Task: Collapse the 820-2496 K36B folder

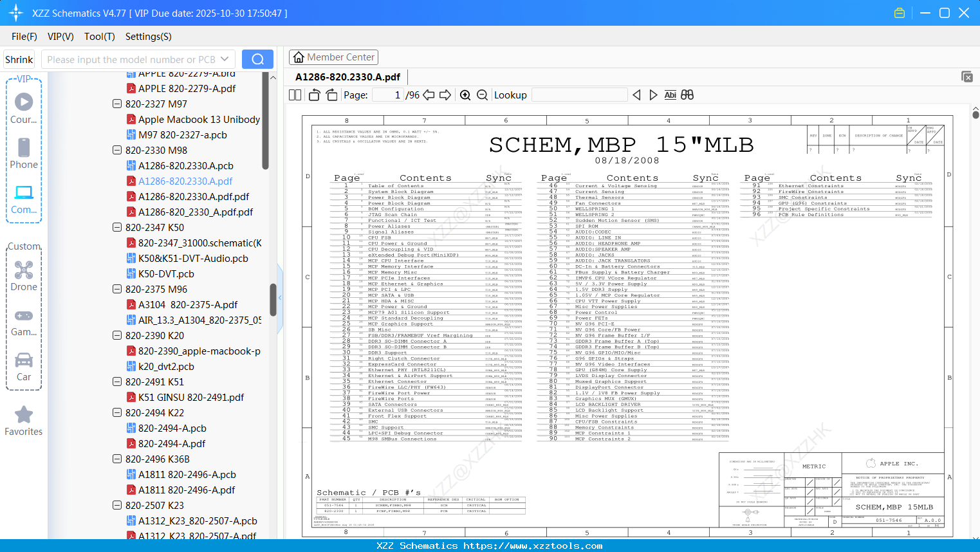Action: click(x=117, y=459)
